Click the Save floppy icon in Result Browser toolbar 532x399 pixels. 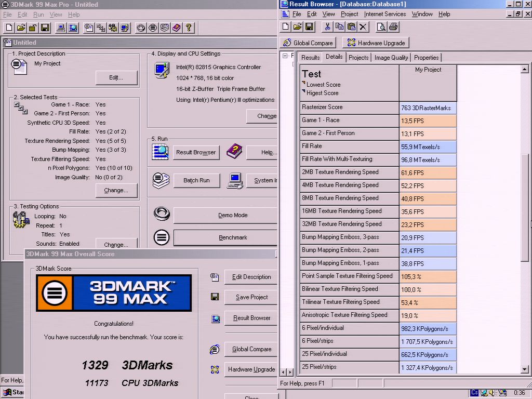pos(310,27)
